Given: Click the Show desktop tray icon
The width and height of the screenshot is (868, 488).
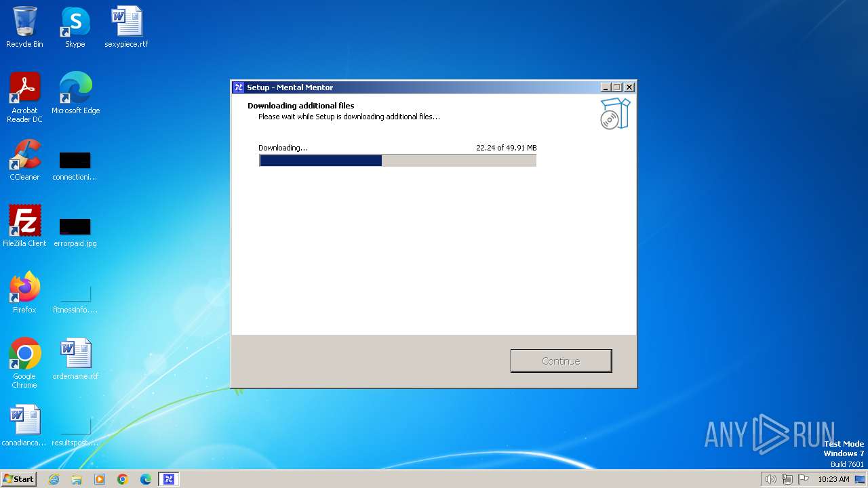Looking at the screenshot, I should [x=861, y=479].
